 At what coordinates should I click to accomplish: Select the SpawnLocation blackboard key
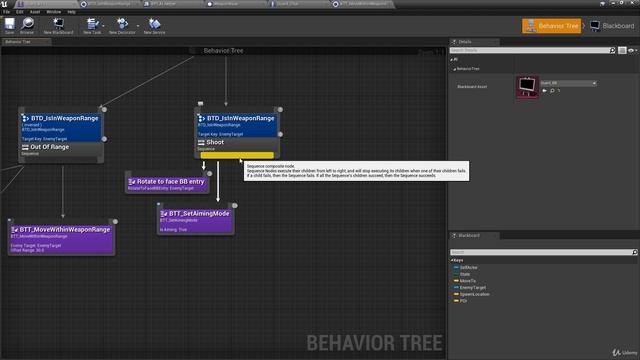coord(474,294)
